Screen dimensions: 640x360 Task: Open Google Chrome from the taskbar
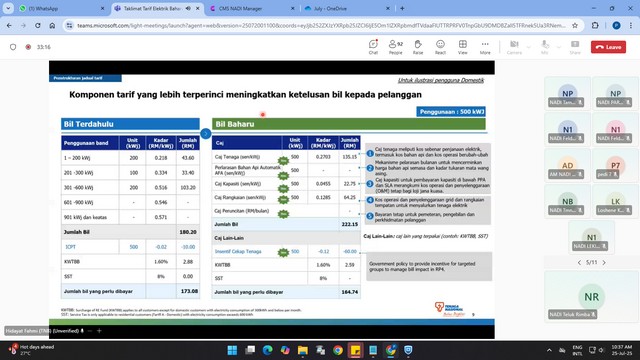pyautogui.click(x=338, y=350)
